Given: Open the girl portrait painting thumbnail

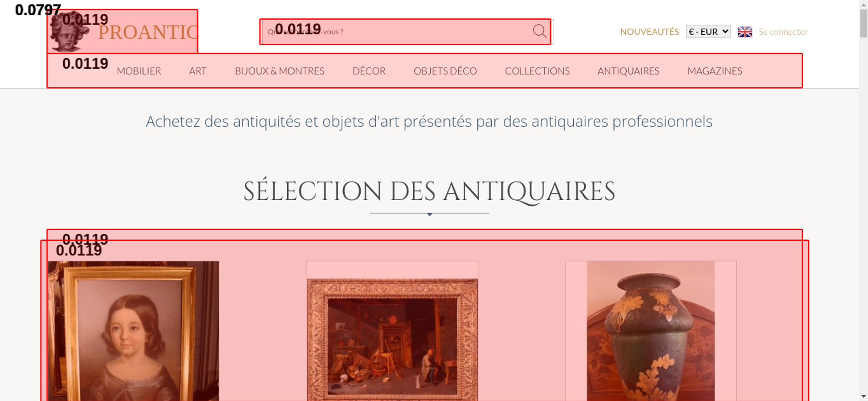Looking at the screenshot, I should 133,331.
